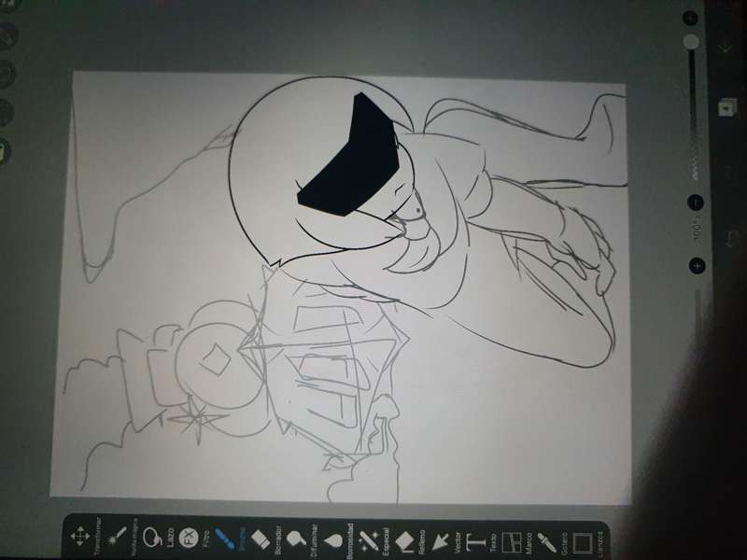
Task: Click the slider handle knob
Action: click(692, 42)
